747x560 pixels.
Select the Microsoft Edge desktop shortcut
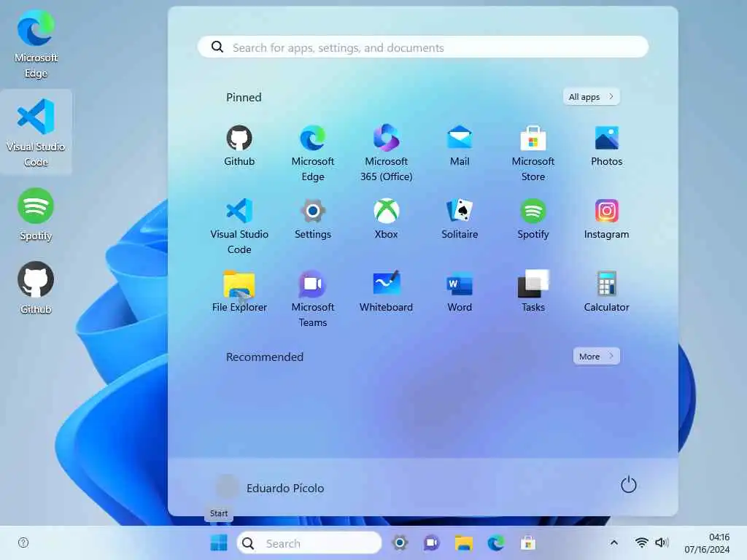point(36,44)
